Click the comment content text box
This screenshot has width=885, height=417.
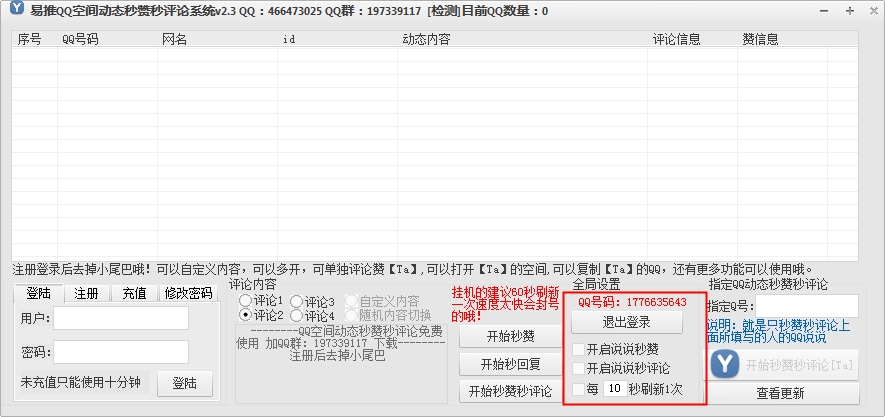coord(341,363)
